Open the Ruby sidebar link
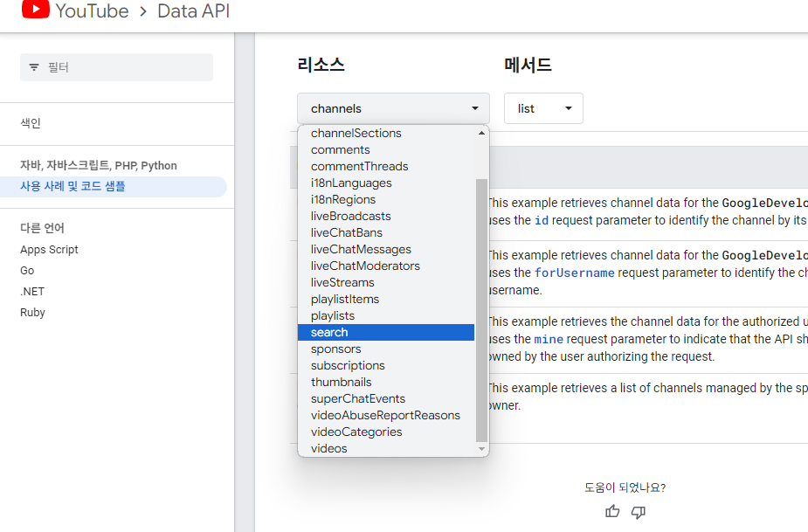 pyautogui.click(x=32, y=313)
